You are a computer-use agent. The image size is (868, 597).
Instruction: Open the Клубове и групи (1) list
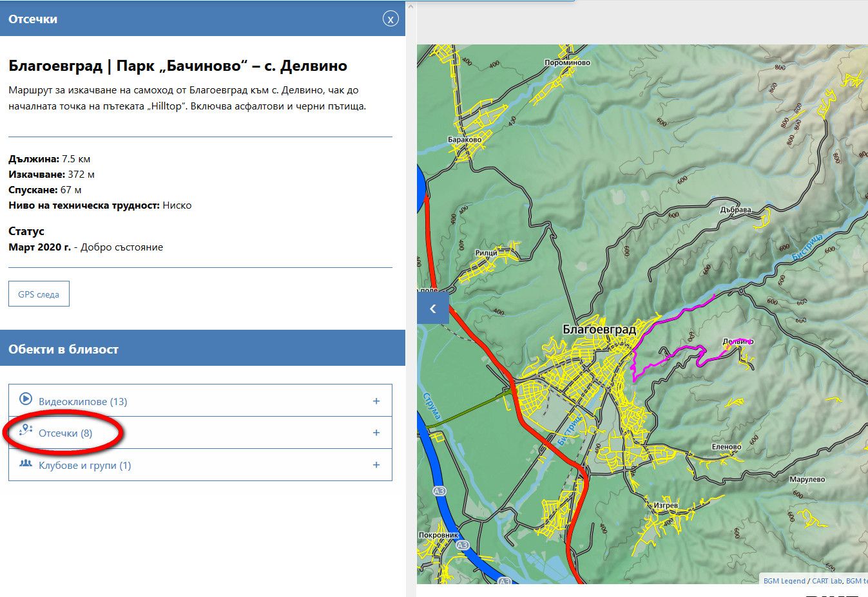(x=84, y=466)
